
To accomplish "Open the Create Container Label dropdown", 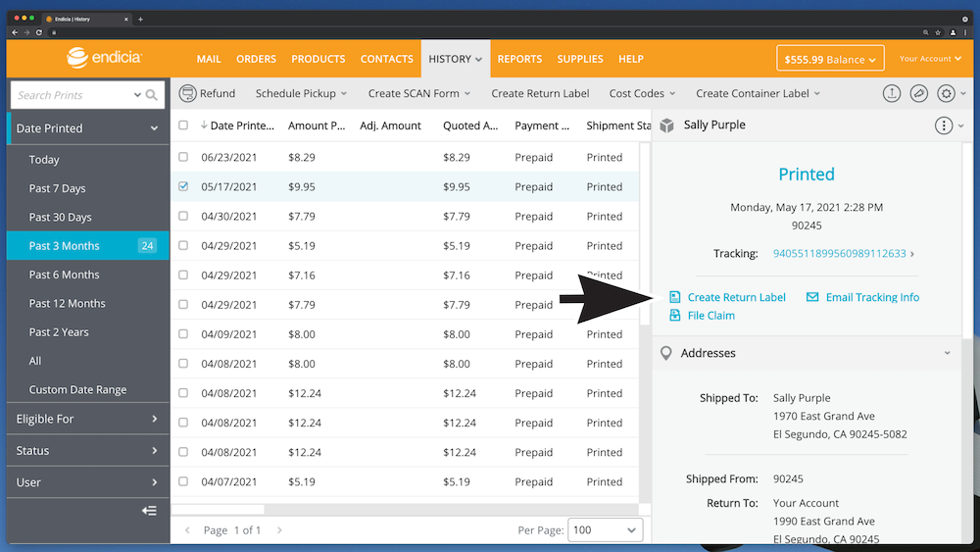I will pos(758,93).
